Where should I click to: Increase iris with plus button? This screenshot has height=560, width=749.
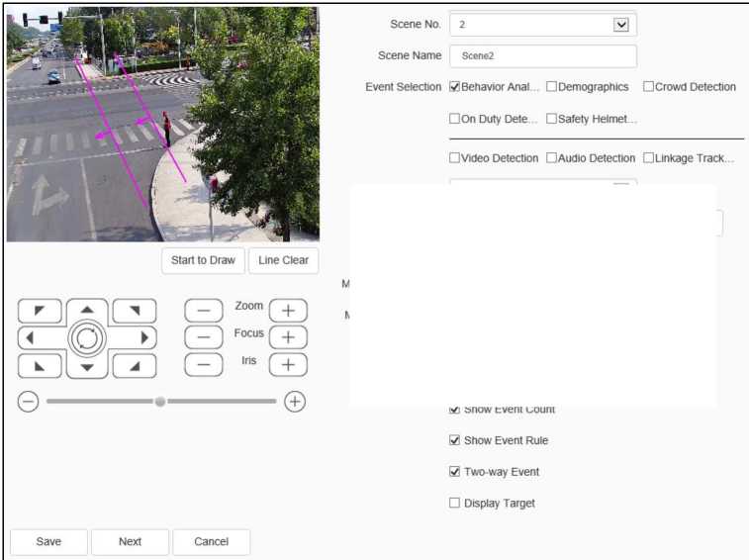pyautogui.click(x=288, y=364)
